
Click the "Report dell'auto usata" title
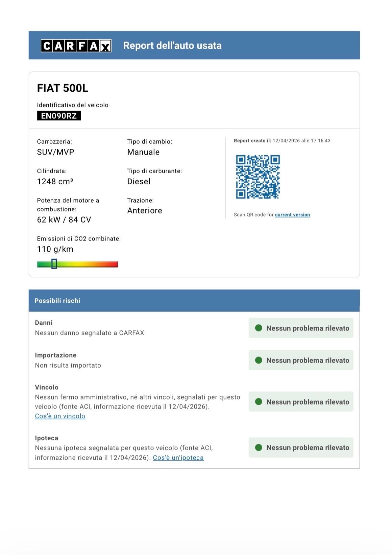coord(172,46)
